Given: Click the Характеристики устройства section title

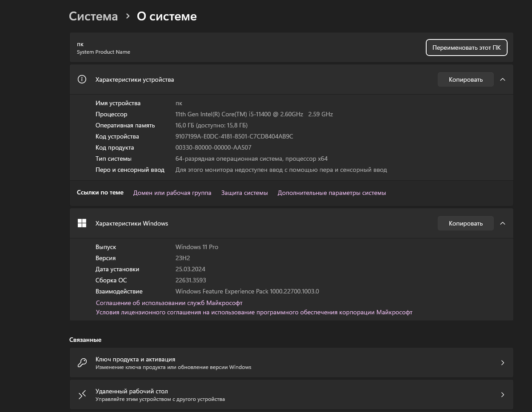Looking at the screenshot, I should pyautogui.click(x=135, y=79).
